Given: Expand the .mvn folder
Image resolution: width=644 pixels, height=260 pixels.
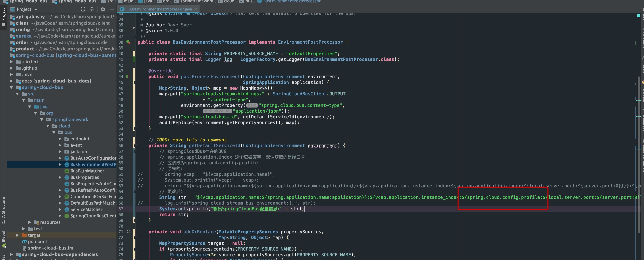Looking at the screenshot, I should pyautogui.click(x=11, y=75).
